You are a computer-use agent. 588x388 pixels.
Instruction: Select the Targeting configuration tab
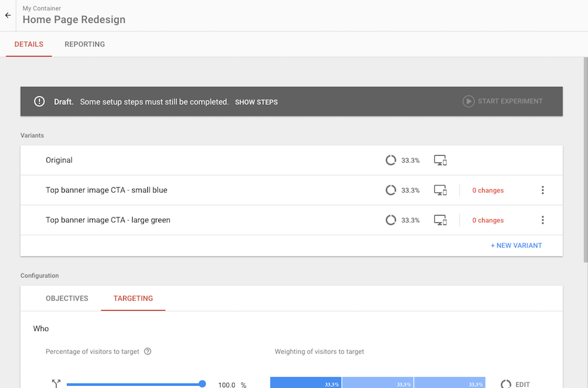point(133,298)
